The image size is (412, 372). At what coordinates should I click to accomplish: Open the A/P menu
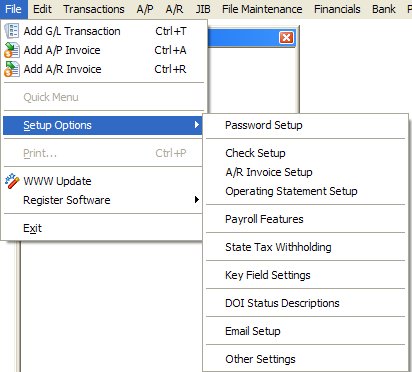145,9
